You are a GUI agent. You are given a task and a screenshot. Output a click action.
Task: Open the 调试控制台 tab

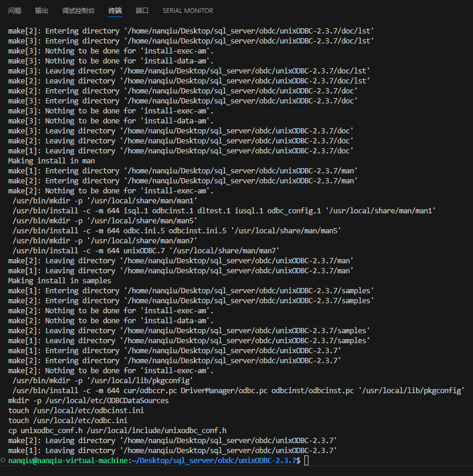click(78, 11)
